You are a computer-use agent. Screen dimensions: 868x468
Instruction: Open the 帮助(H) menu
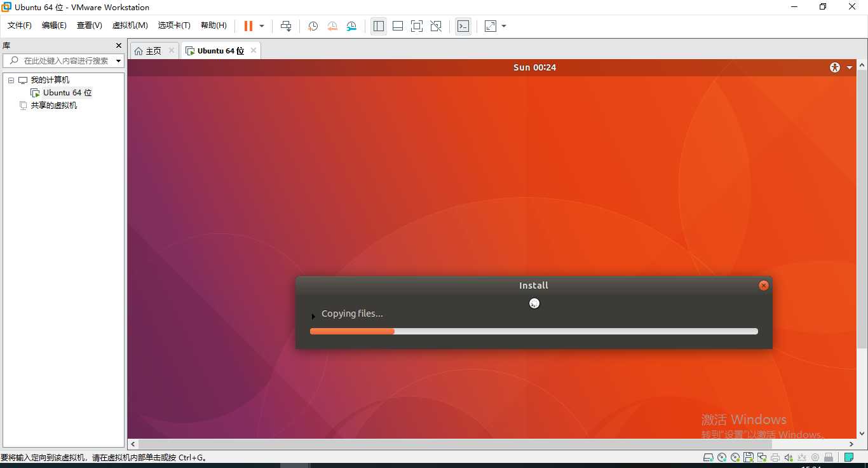pyautogui.click(x=214, y=25)
